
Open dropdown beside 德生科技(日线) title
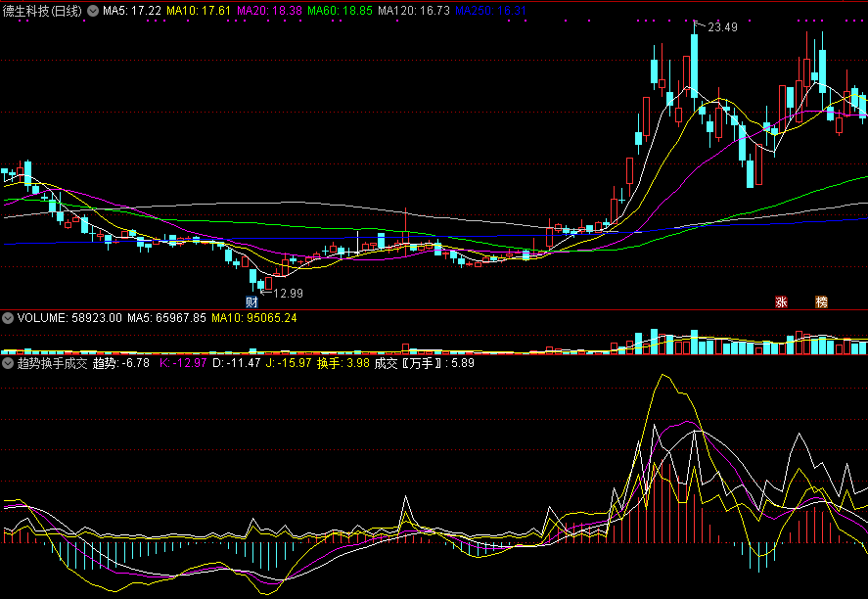coord(93,11)
